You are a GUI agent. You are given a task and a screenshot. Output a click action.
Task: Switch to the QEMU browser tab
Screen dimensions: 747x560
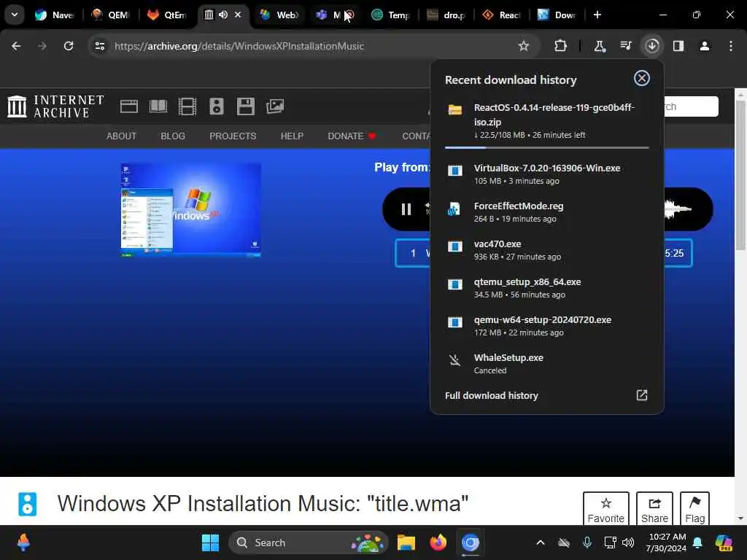click(110, 15)
